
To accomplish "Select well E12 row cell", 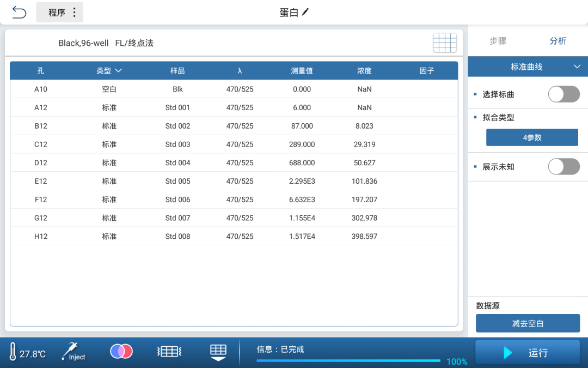I will (x=40, y=181).
